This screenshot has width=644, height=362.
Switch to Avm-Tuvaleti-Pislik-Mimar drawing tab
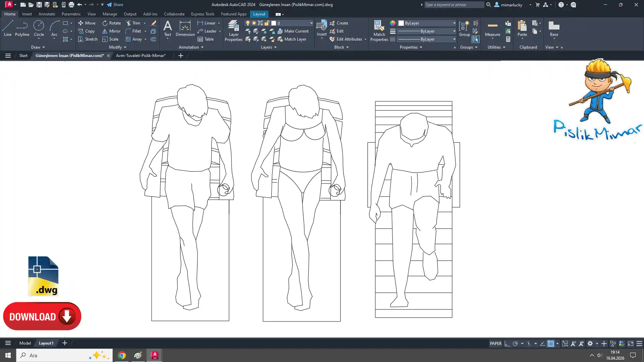[x=141, y=56]
